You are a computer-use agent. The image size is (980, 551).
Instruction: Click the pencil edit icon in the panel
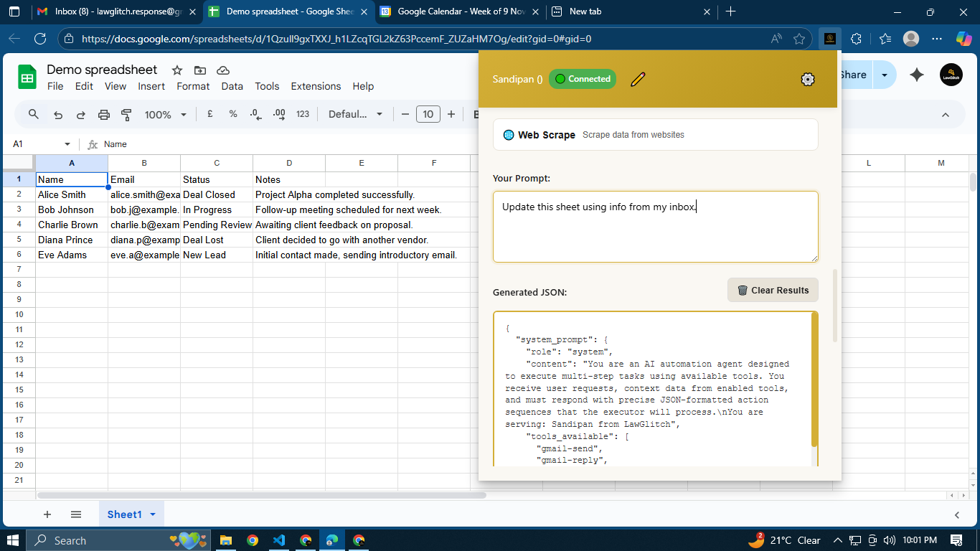point(637,80)
